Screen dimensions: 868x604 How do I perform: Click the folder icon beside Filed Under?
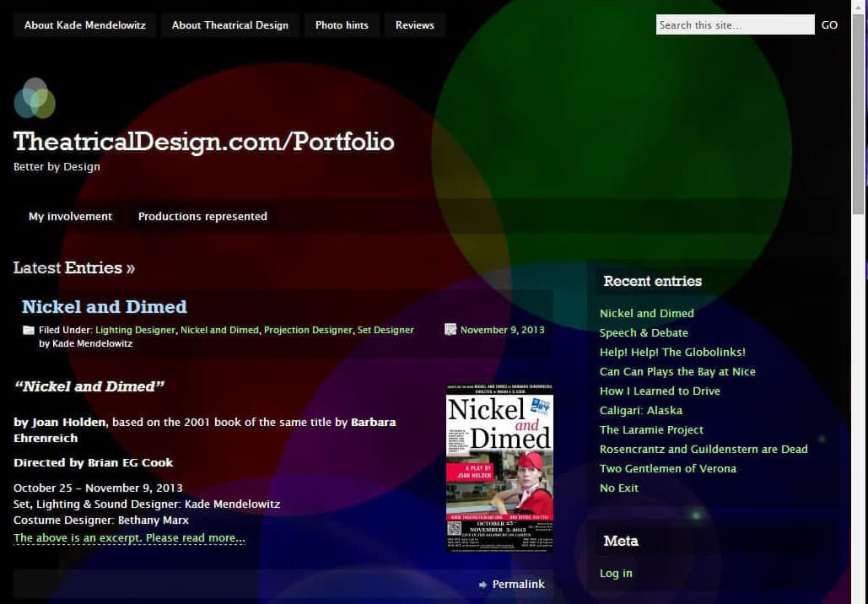[x=28, y=330]
